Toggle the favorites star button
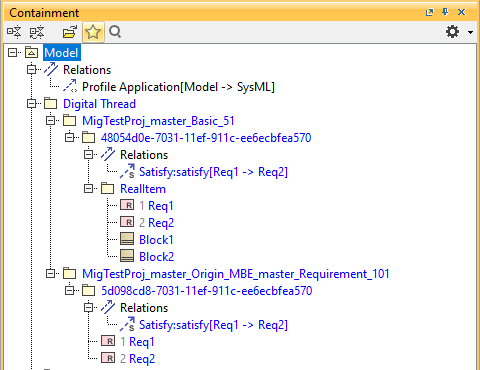 pyautogui.click(x=93, y=32)
